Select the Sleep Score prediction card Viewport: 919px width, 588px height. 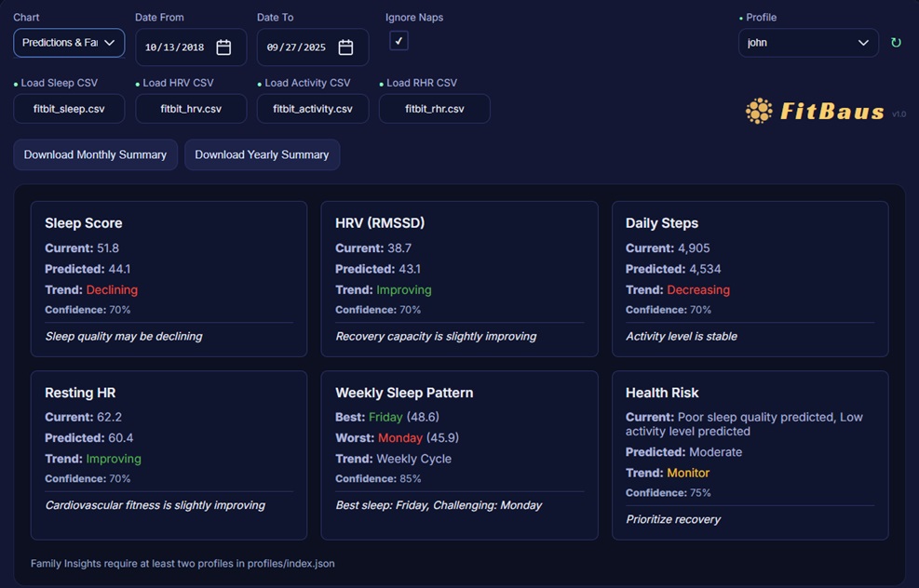click(169, 279)
